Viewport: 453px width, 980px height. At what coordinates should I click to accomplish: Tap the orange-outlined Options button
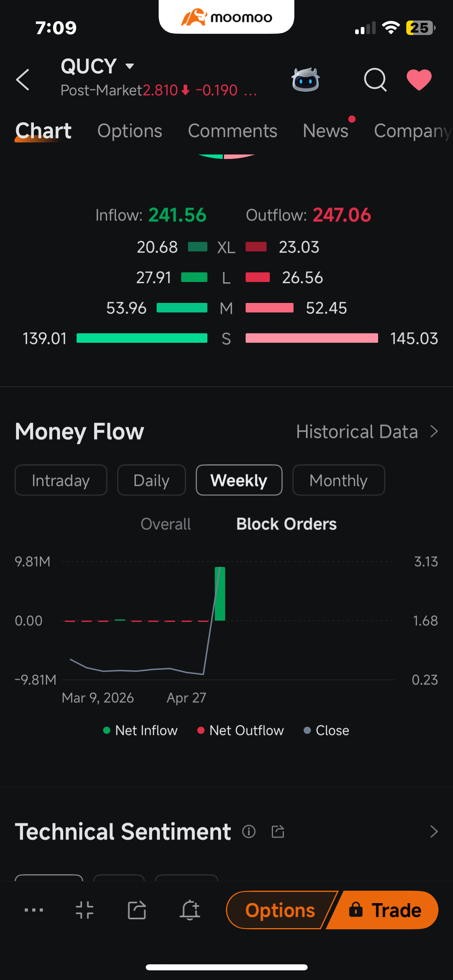click(280, 910)
